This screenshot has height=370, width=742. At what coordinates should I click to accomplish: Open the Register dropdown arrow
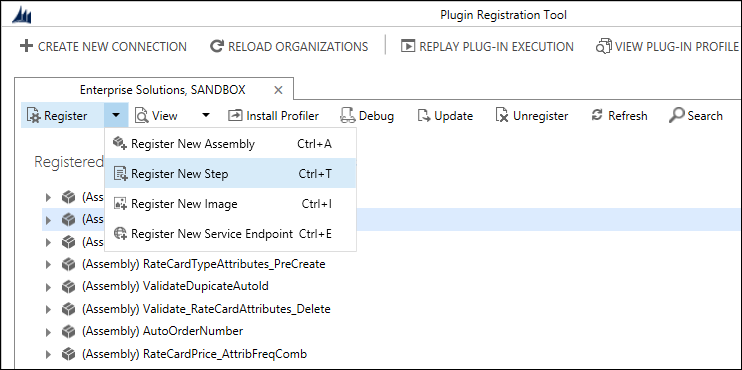click(116, 115)
